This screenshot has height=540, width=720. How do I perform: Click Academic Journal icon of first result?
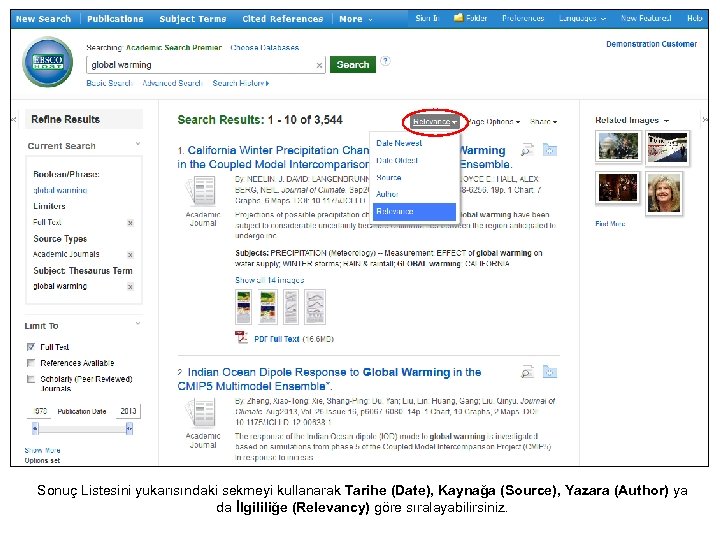click(202, 191)
